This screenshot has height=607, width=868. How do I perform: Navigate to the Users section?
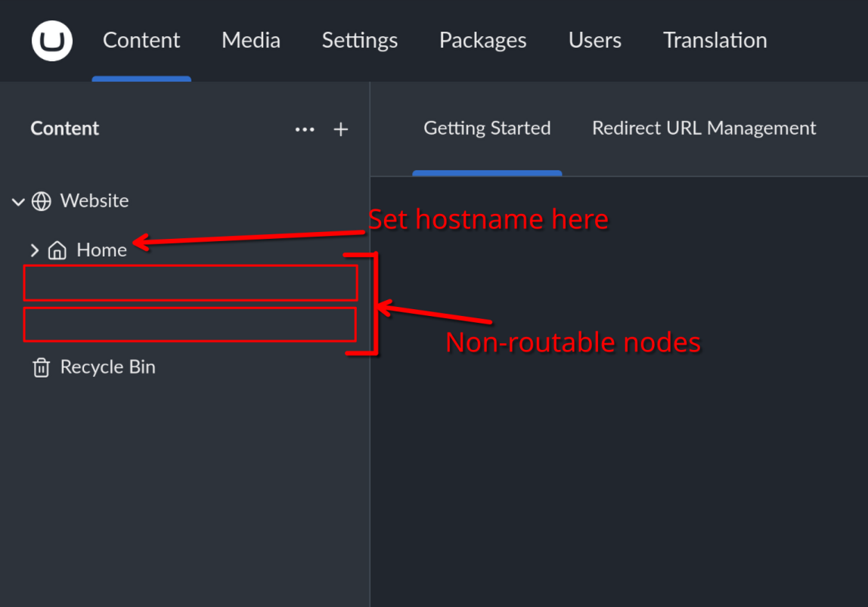595,40
